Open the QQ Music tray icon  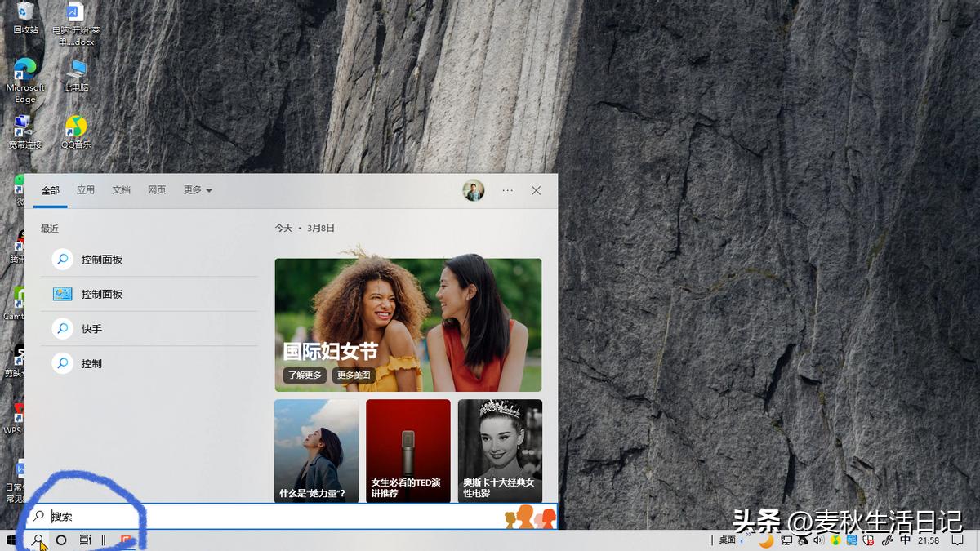click(835, 540)
